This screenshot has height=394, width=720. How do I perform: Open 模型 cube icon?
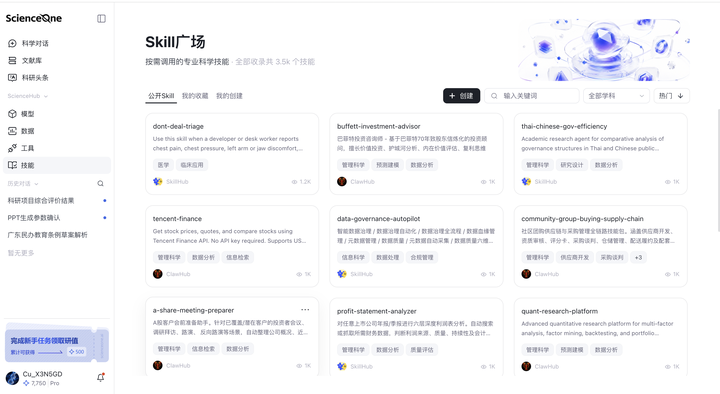(12, 114)
